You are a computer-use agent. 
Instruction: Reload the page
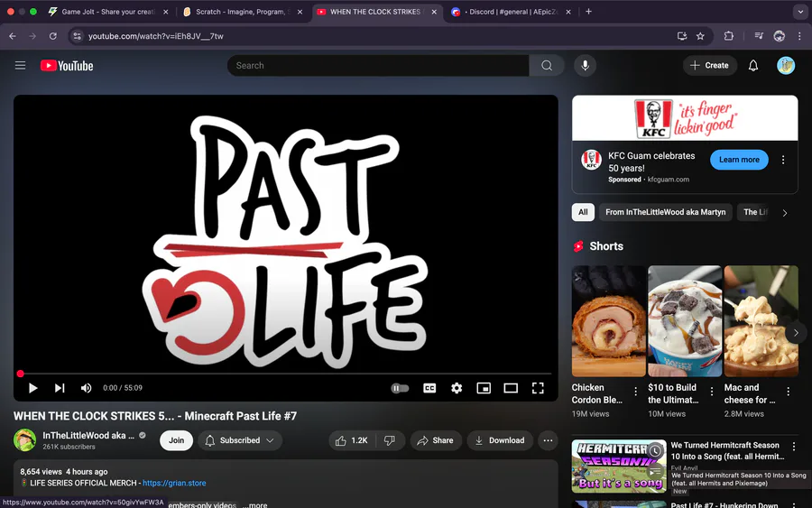click(x=53, y=36)
